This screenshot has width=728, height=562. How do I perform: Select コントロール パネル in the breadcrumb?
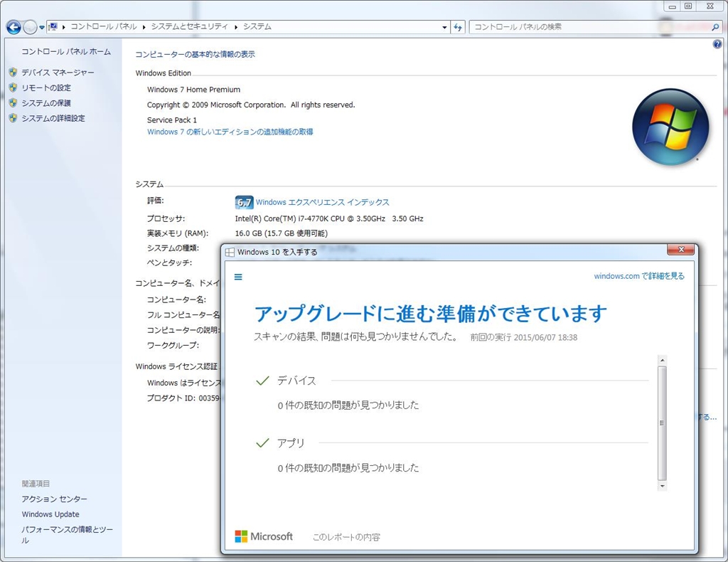[x=104, y=27]
